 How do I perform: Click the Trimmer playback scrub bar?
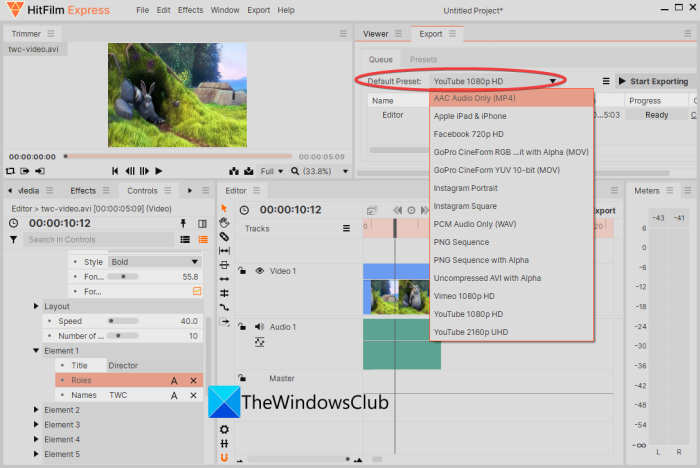pos(179,156)
